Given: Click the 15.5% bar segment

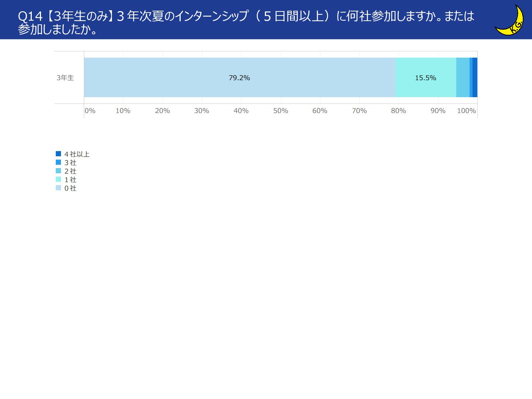Looking at the screenshot, I should (426, 78).
